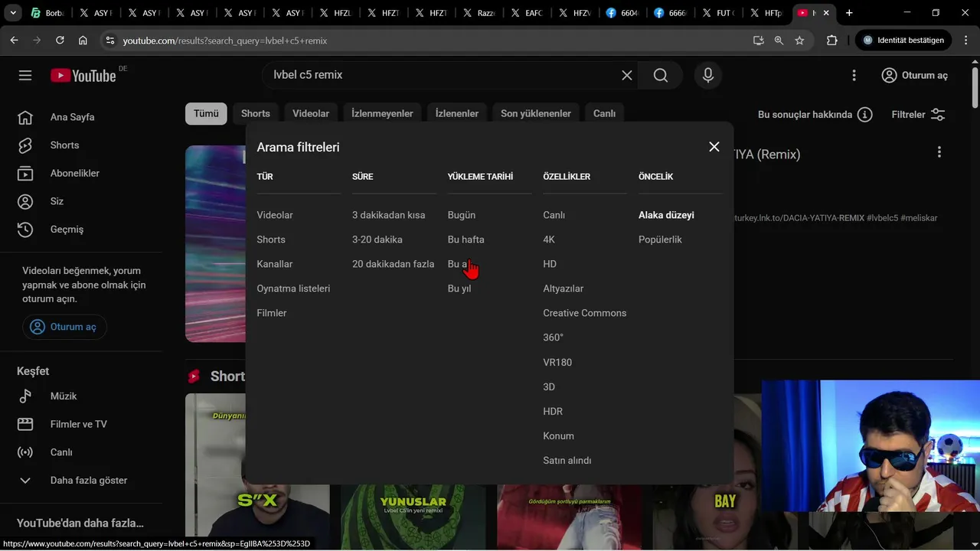980x551 pixels.
Task: Close the Arama filtreleri dialog
Action: 714,147
